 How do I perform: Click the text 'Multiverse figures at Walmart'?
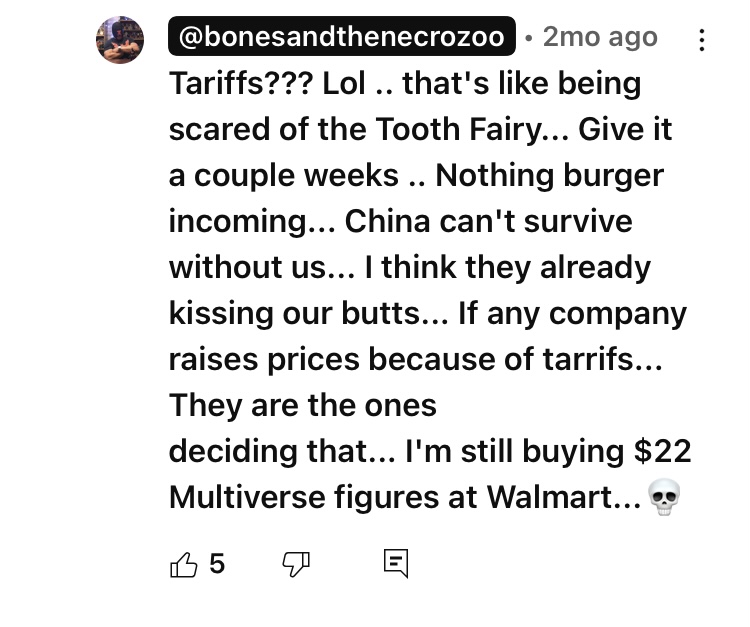pos(391,497)
